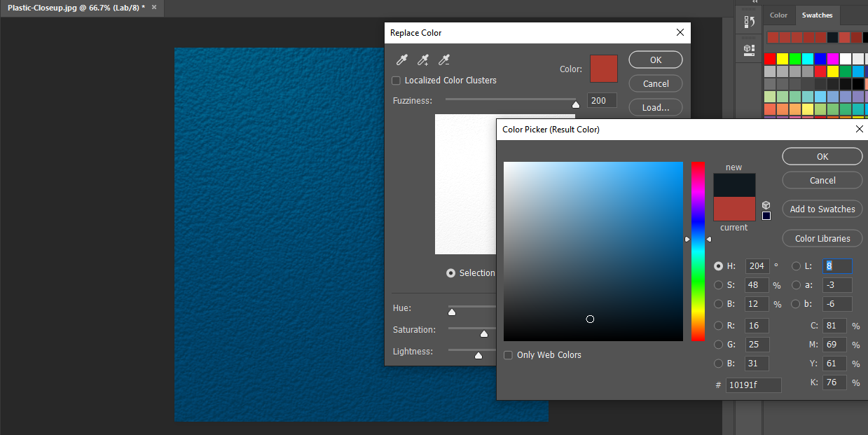Click the vertical hue spectrum bar
This screenshot has width=868, height=435.
point(698,251)
